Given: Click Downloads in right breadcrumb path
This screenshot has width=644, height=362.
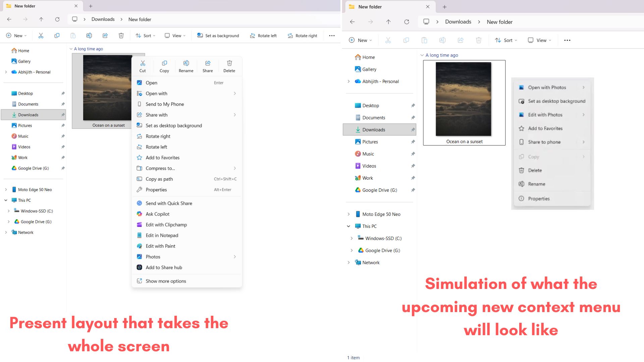Looking at the screenshot, I should [458, 22].
